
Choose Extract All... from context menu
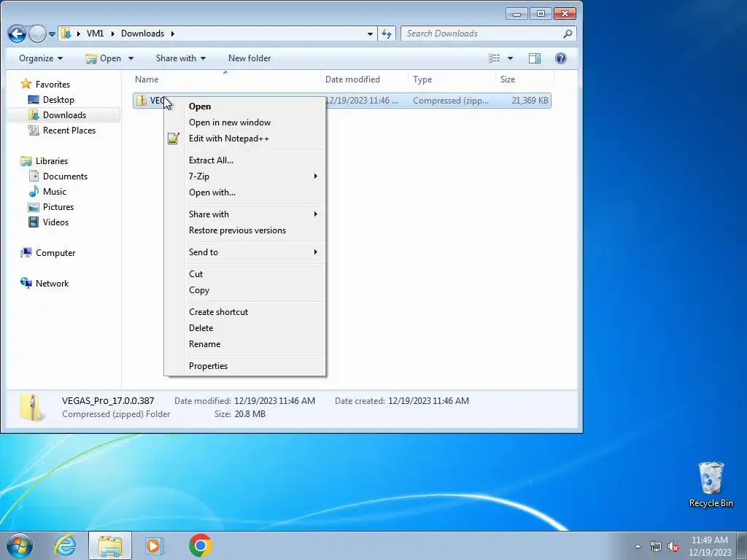coord(244,160)
